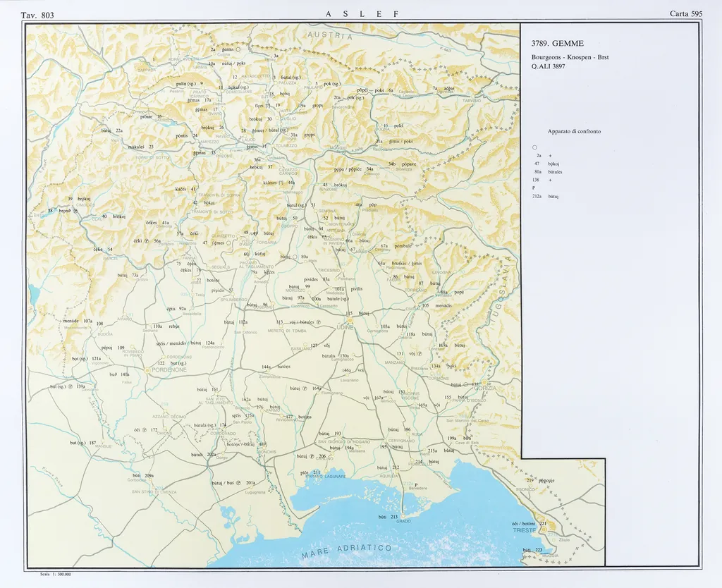
Task: Select the circled P symbol at point 38
Action: pyautogui.click(x=75, y=211)
